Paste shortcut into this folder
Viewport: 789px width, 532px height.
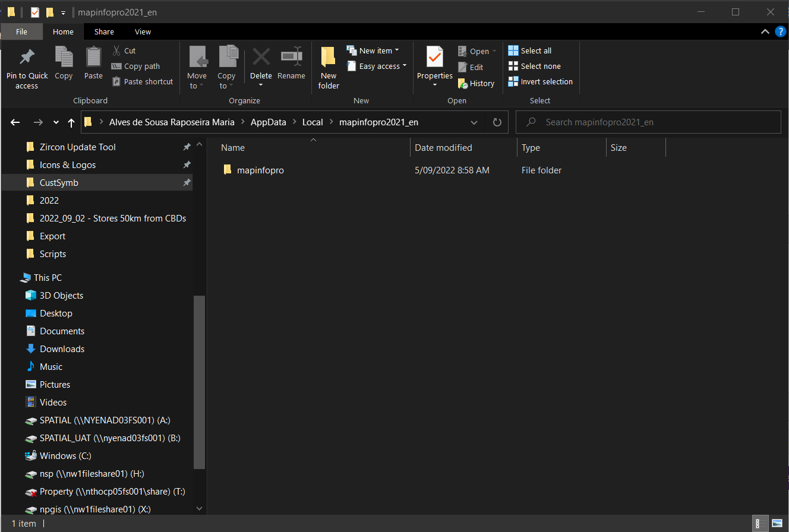(x=143, y=82)
